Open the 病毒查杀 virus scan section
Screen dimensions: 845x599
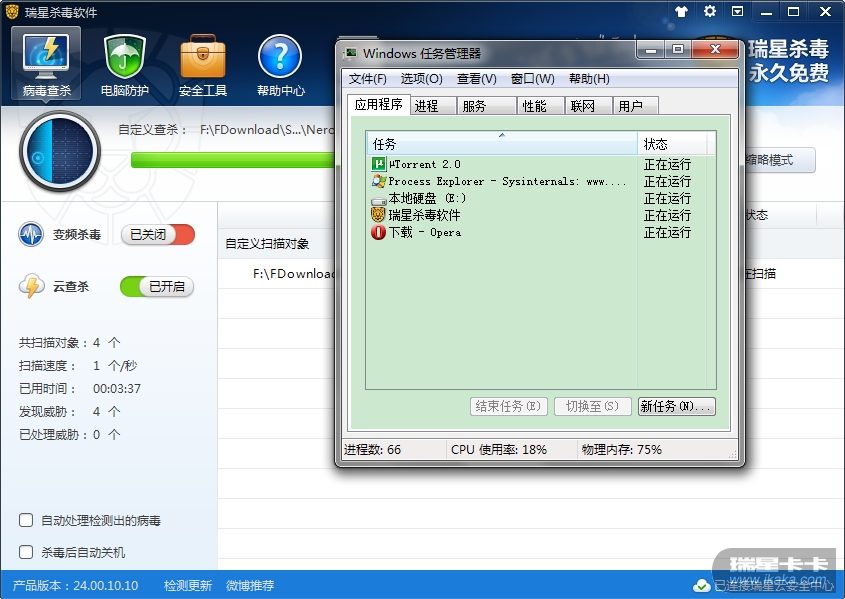(46, 64)
